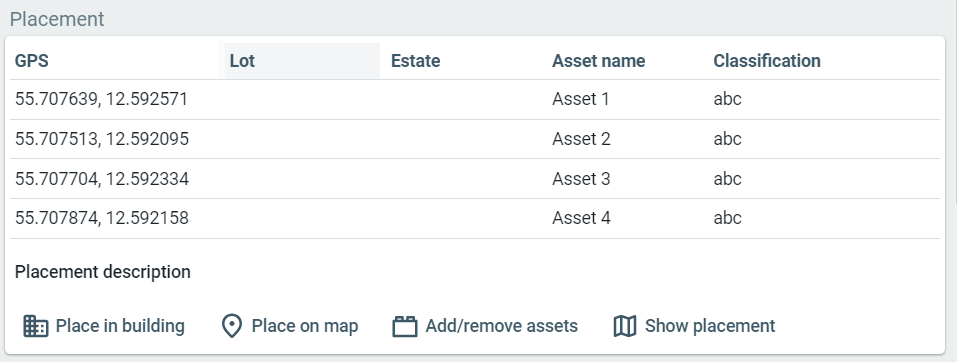This screenshot has width=957, height=362.
Task: Select the Asset 2 row name
Action: pyautogui.click(x=581, y=139)
